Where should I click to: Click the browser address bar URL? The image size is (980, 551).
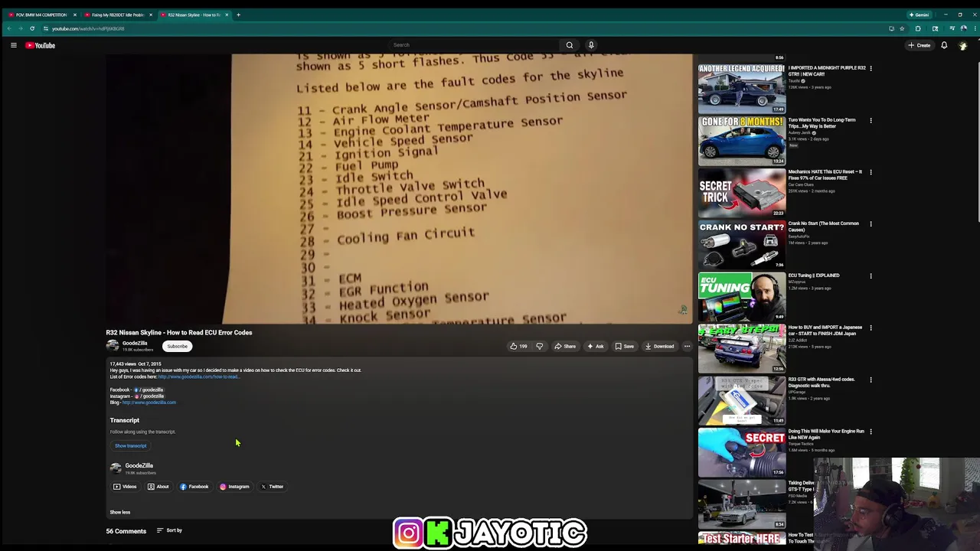(x=88, y=28)
